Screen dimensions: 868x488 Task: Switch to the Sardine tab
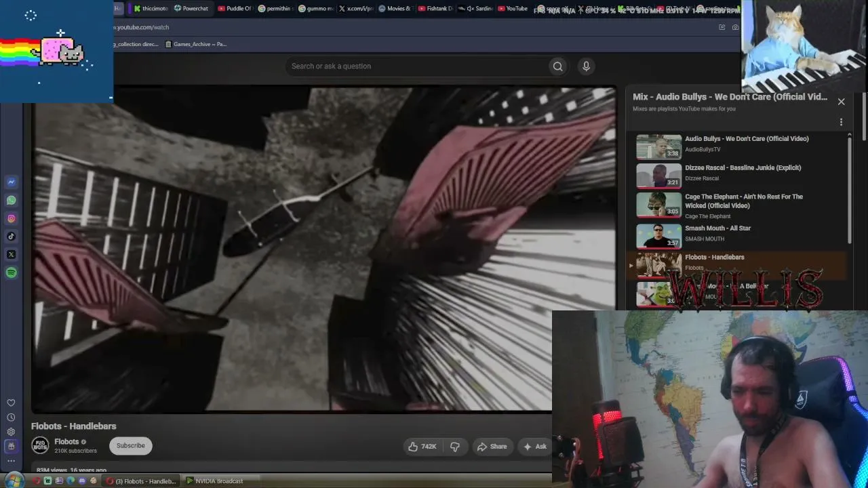(x=475, y=9)
